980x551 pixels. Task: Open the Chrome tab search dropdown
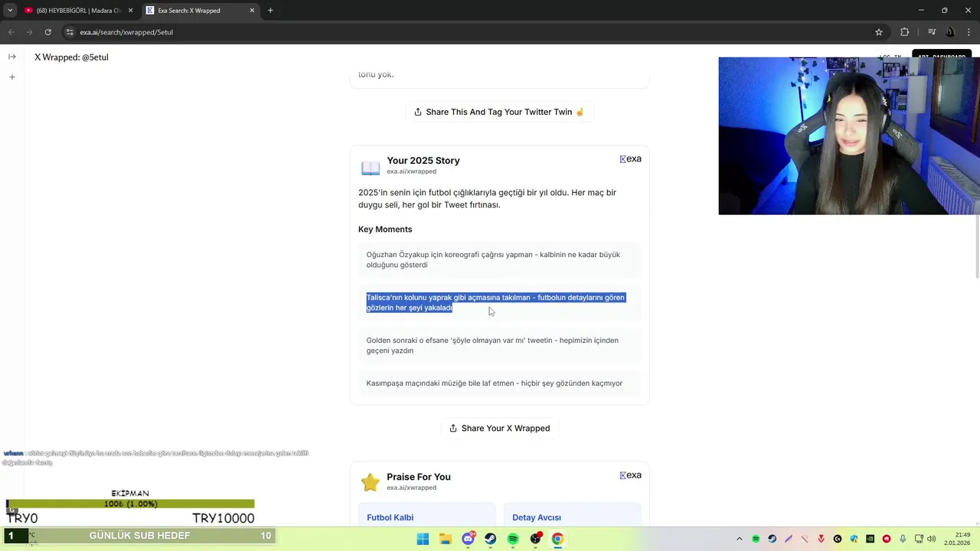click(x=10, y=10)
